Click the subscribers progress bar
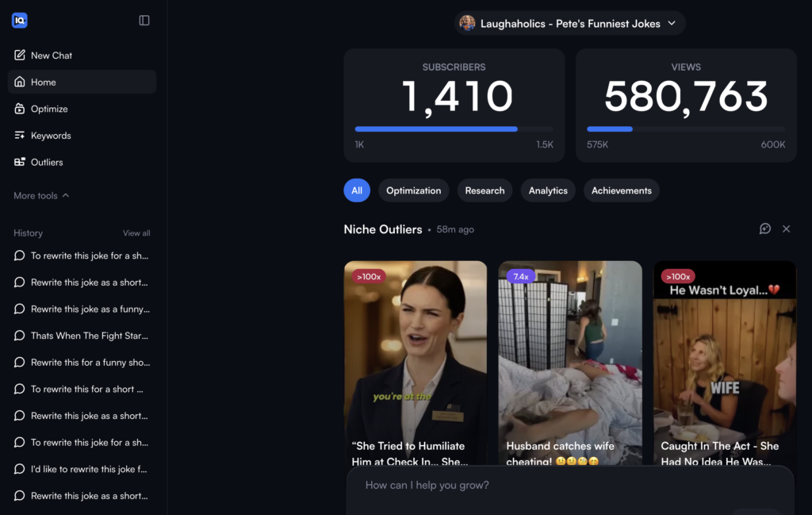The image size is (812, 515). [454, 129]
